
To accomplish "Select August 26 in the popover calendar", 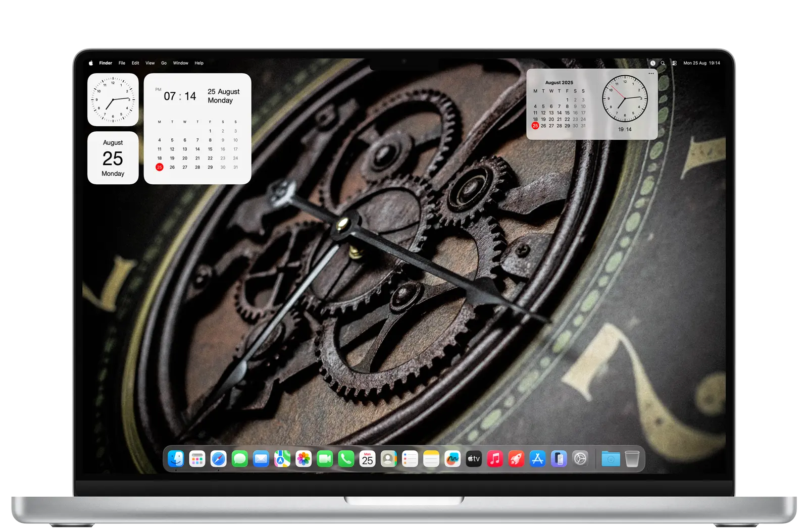I will coord(543,126).
